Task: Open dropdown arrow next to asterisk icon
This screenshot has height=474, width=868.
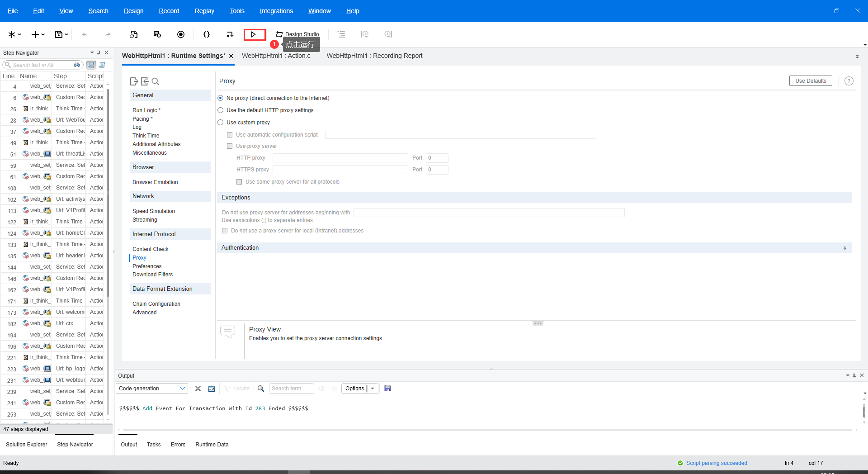Action: tap(20, 34)
